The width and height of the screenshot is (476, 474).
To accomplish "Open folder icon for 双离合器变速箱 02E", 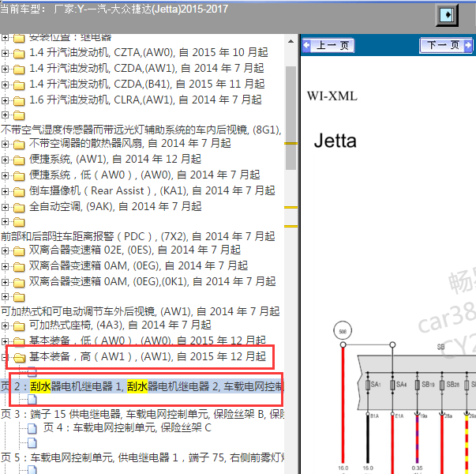I will coord(19,251).
